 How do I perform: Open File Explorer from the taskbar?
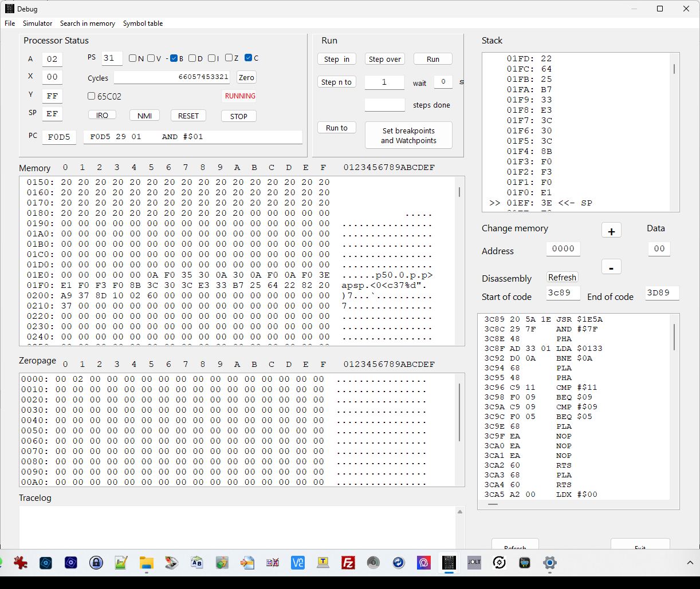pos(146,563)
